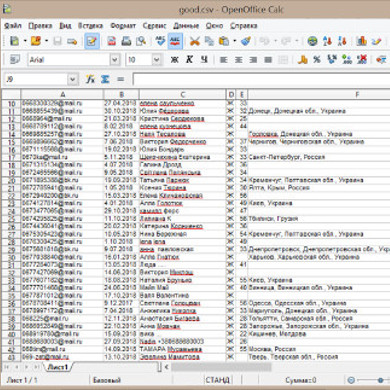Select the Лист1 sheet tab
Screen dimensions: 390x390
[58, 367]
